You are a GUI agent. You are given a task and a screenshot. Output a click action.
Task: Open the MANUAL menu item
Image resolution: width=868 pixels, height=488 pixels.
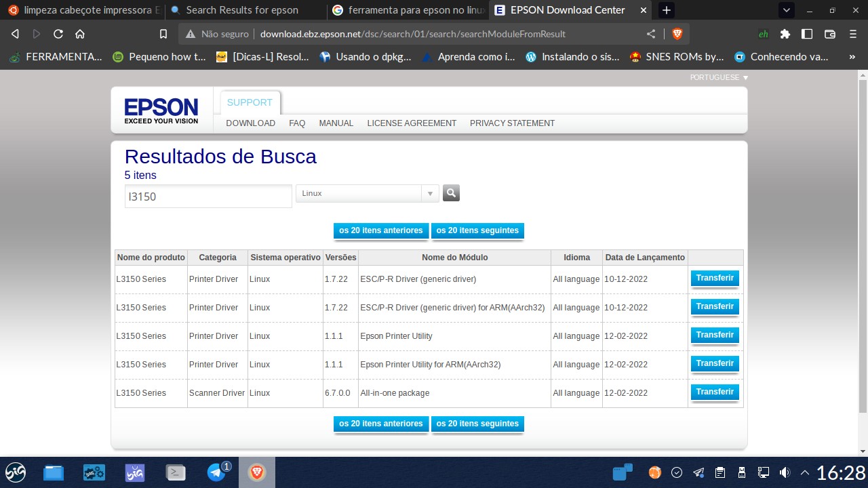coord(336,123)
